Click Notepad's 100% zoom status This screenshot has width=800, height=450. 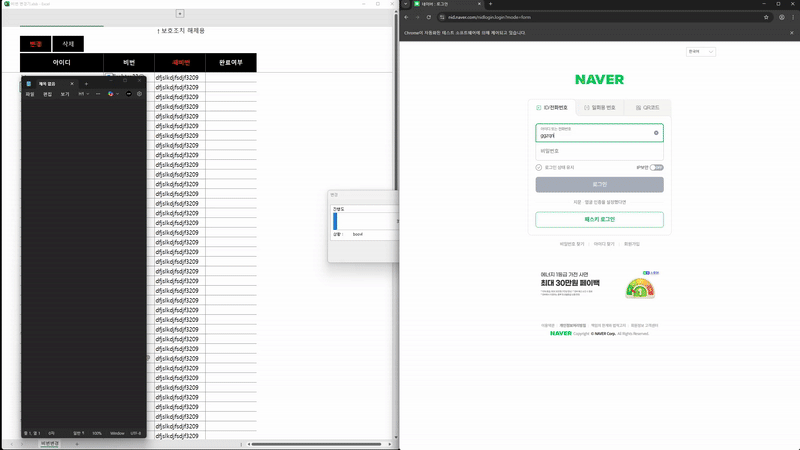(x=97, y=433)
